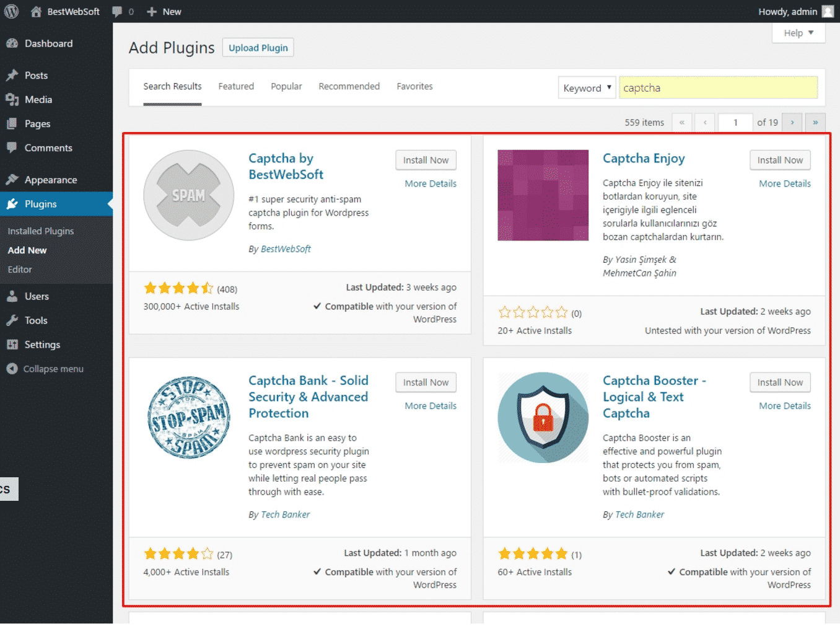
Task: Click the BestWebSoft author link
Action: coord(286,249)
